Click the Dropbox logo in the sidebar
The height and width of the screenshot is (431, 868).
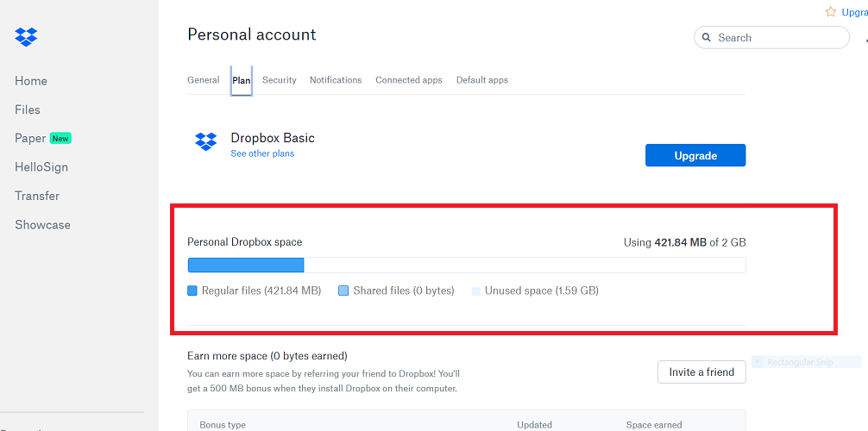26,36
